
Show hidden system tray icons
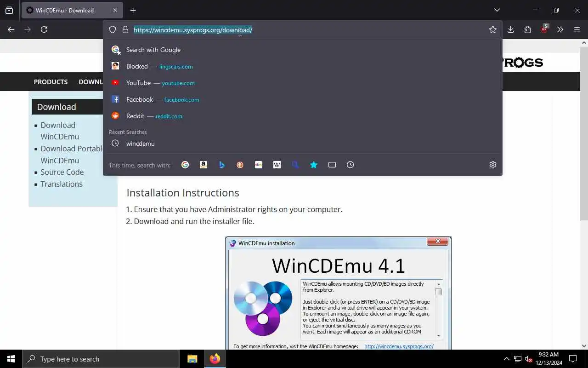click(x=506, y=359)
